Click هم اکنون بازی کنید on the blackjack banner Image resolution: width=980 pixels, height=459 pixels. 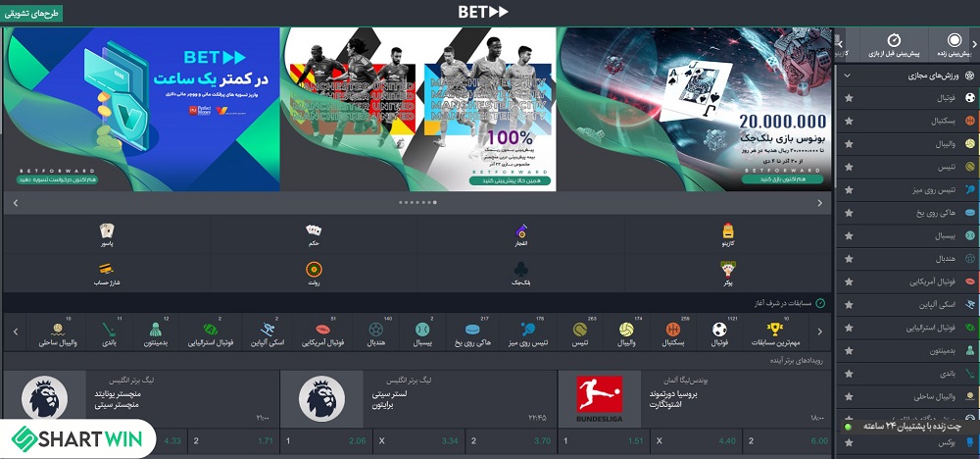pos(782,178)
